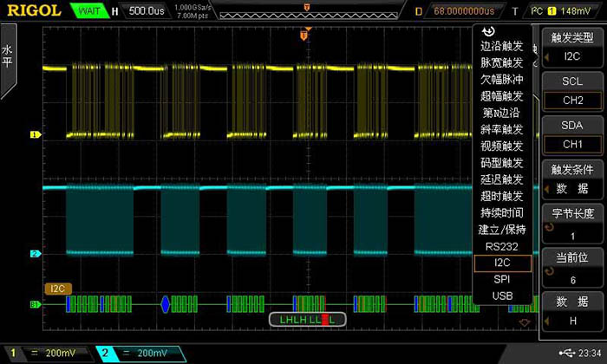
Task: Choose SPI from the trigger type list
Action: coord(501,279)
